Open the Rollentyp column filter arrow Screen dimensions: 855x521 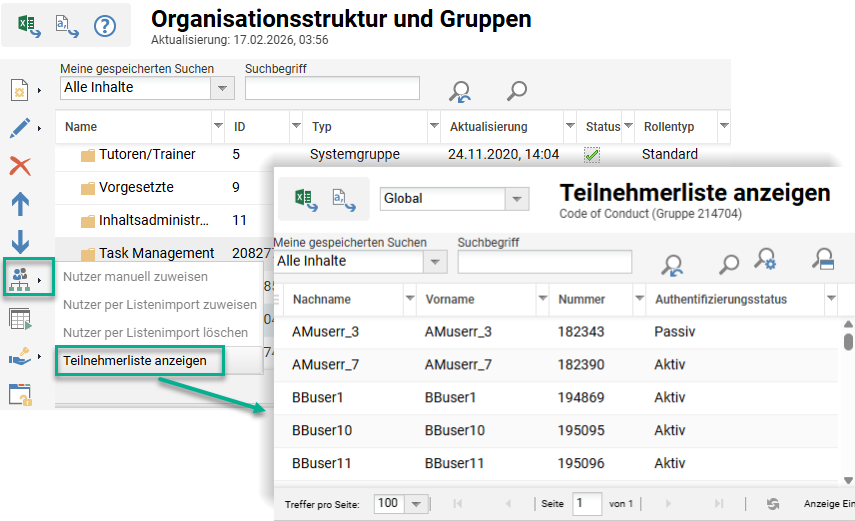724,126
